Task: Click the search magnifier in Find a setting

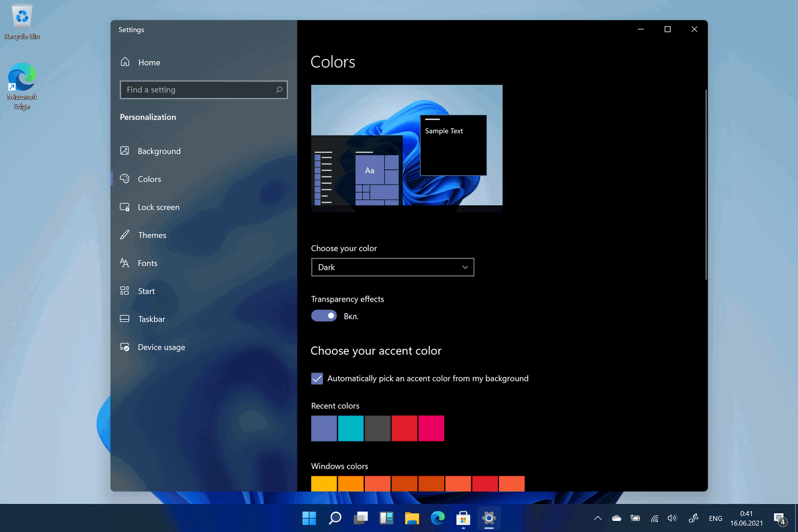Action: [x=279, y=90]
